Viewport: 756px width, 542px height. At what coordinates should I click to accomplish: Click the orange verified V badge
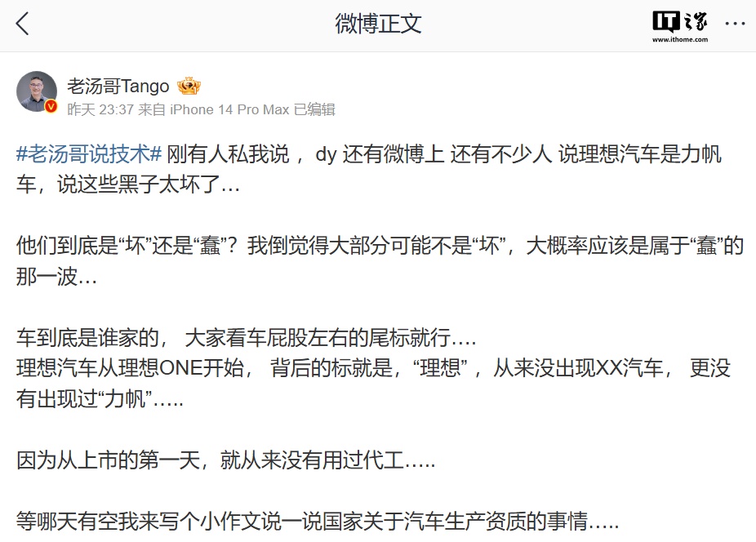tap(51, 107)
